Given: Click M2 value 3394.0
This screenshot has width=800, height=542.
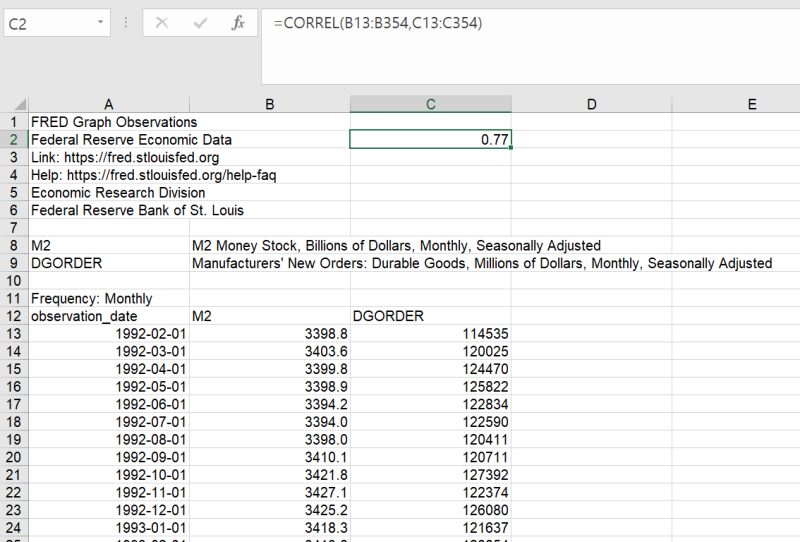Looking at the screenshot, I should tap(270, 422).
